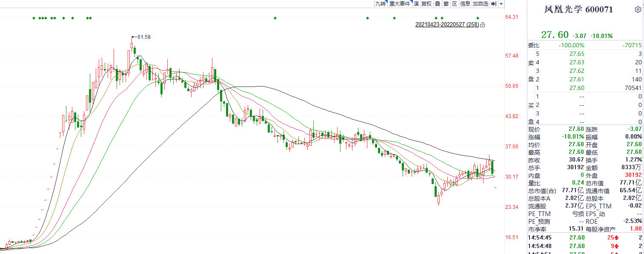
Task: Select sell level 1 price 27.60 row
Action: [584, 88]
